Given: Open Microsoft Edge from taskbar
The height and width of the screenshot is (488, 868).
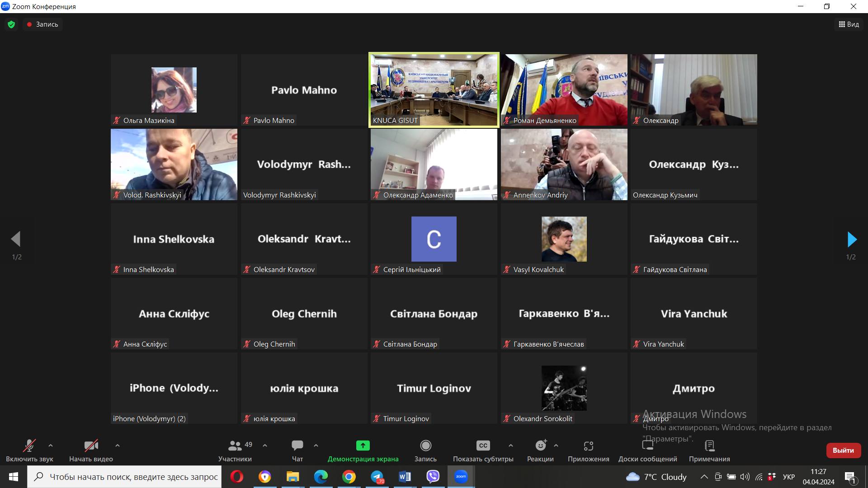Looking at the screenshot, I should (321, 477).
